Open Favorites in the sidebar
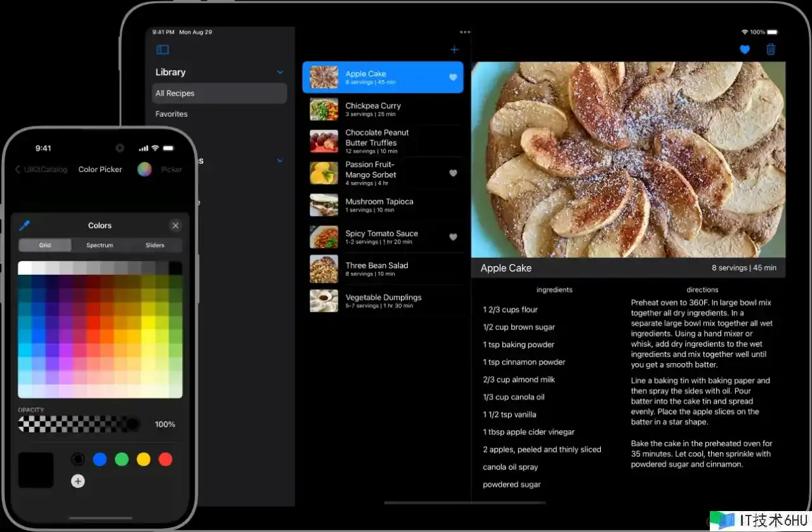 (x=172, y=114)
